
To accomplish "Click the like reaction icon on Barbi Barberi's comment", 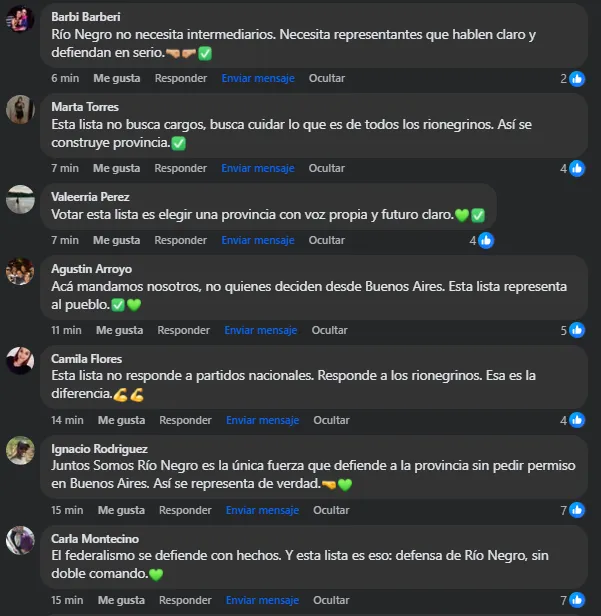I will pyautogui.click(x=577, y=79).
